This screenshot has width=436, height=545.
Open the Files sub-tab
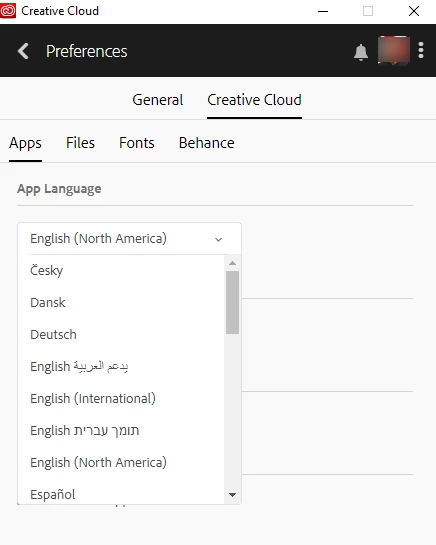tap(80, 143)
